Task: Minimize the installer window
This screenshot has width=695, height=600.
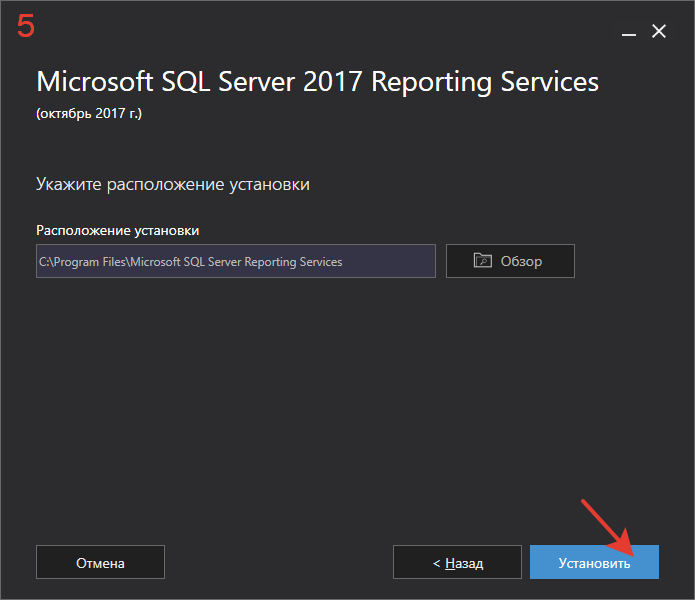Action: [629, 32]
